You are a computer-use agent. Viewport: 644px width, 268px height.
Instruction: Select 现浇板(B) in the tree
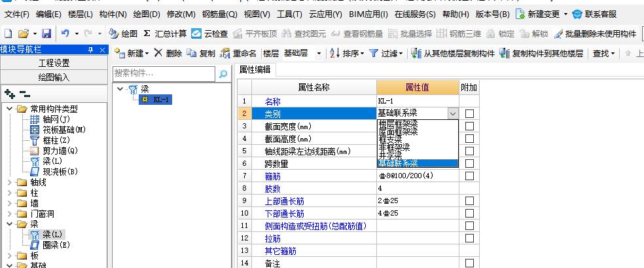pos(54,172)
